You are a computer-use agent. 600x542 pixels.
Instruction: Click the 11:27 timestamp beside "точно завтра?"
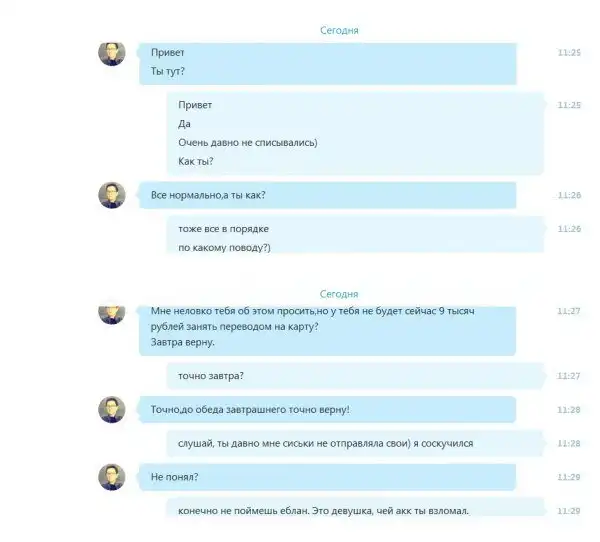569,376
